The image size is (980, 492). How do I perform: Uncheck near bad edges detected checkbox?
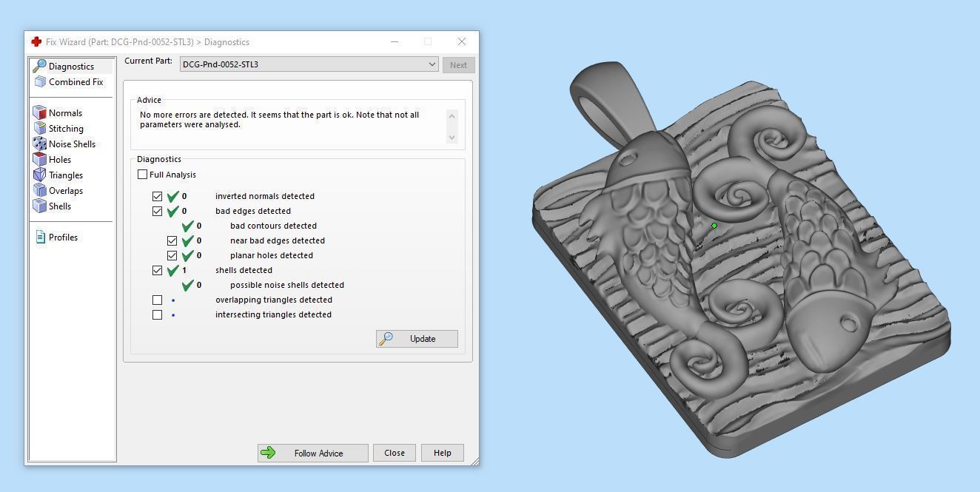pos(172,240)
